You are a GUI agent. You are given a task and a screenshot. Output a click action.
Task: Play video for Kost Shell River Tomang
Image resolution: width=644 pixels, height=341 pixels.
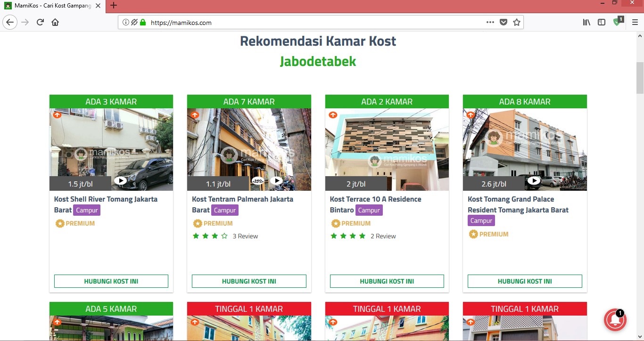pyautogui.click(x=120, y=181)
